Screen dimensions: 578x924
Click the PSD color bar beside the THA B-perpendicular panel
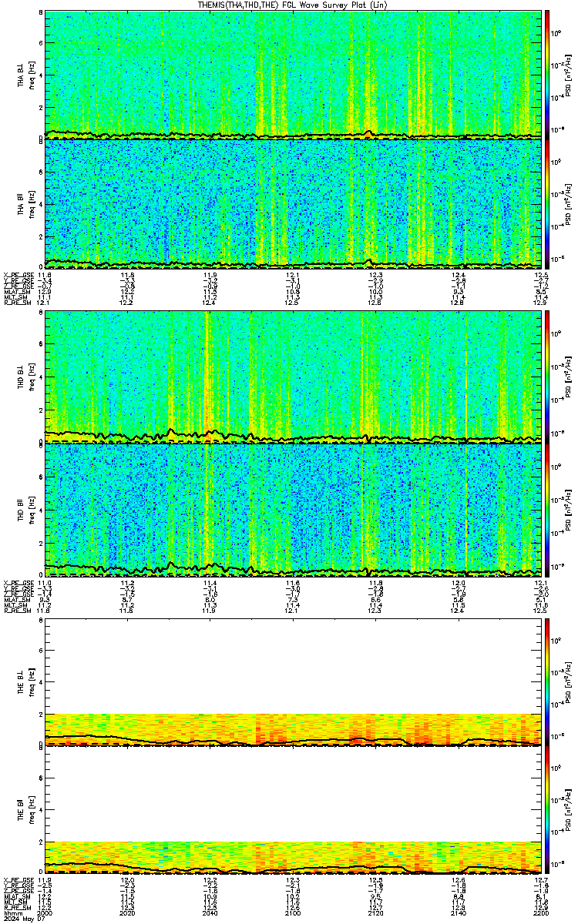pyautogui.click(x=547, y=75)
